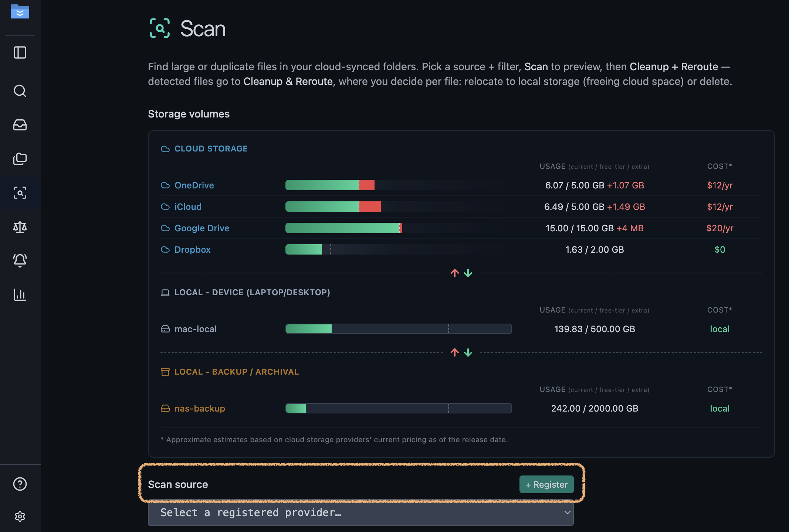
Task: Click the 242.00 / 2000.00 GB usage value
Action: [x=595, y=409]
